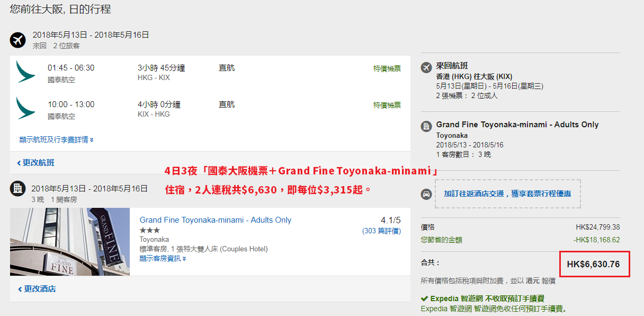Screen dimensions: 644x316
Task: Click Cathay Pacific logo on the 10:00 flight
Action: [x=25, y=108]
